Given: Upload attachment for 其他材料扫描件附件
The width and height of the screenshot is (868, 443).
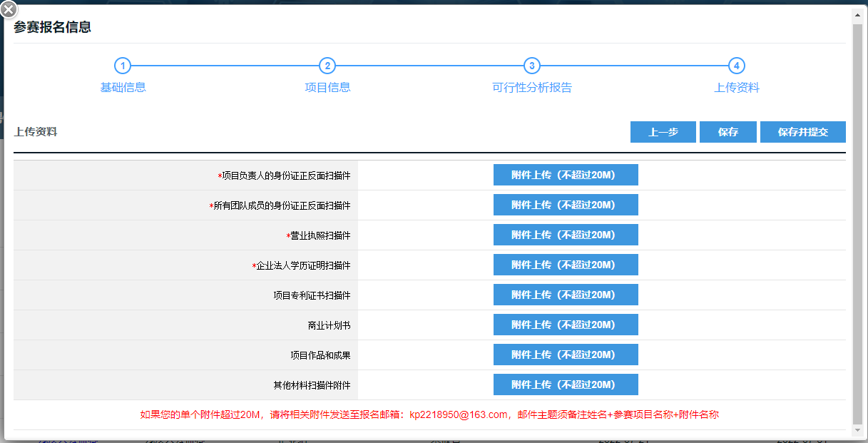Looking at the screenshot, I should click(x=566, y=385).
